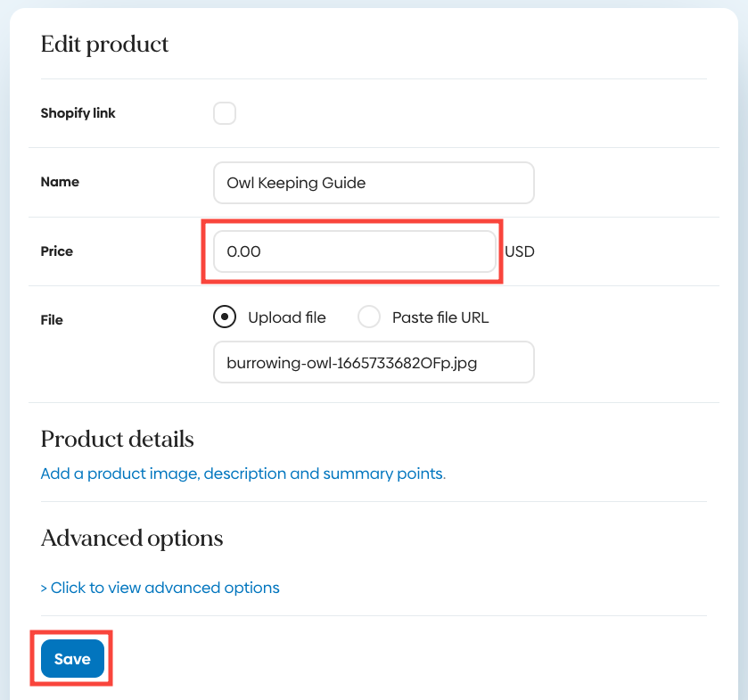Click the Paste file URL option text

(x=440, y=317)
